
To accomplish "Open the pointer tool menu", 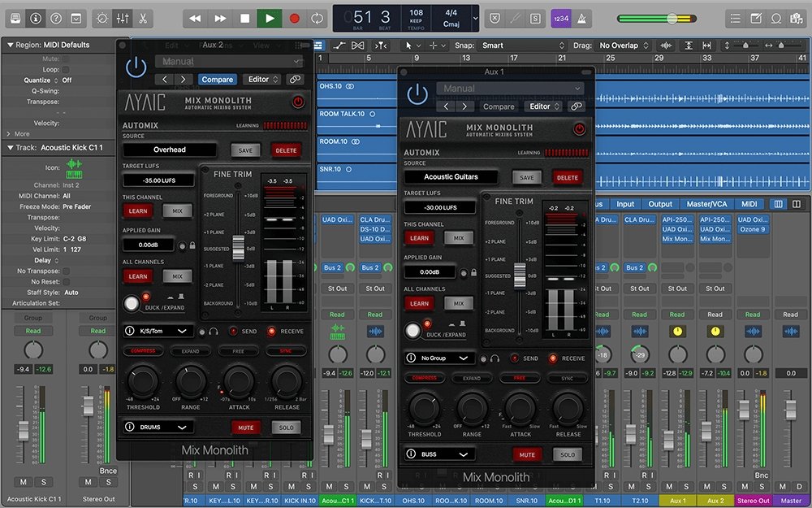I will pos(412,46).
